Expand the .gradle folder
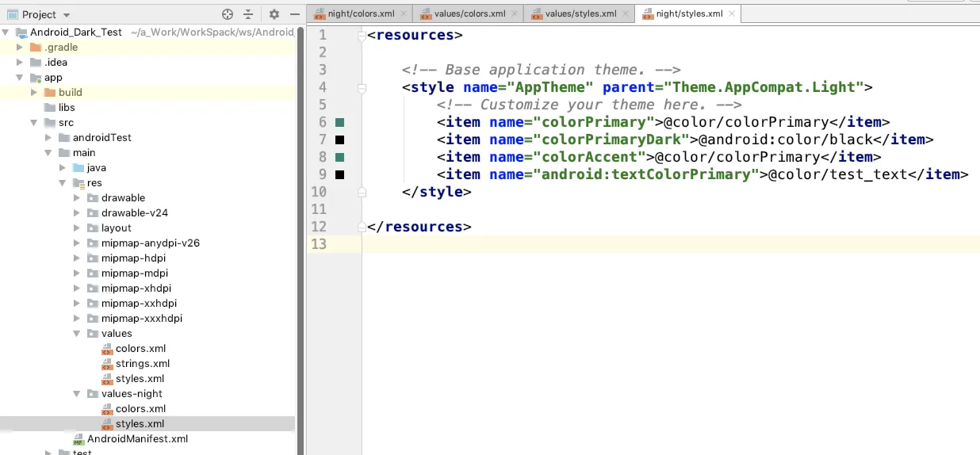The height and width of the screenshot is (455, 980). click(x=20, y=48)
